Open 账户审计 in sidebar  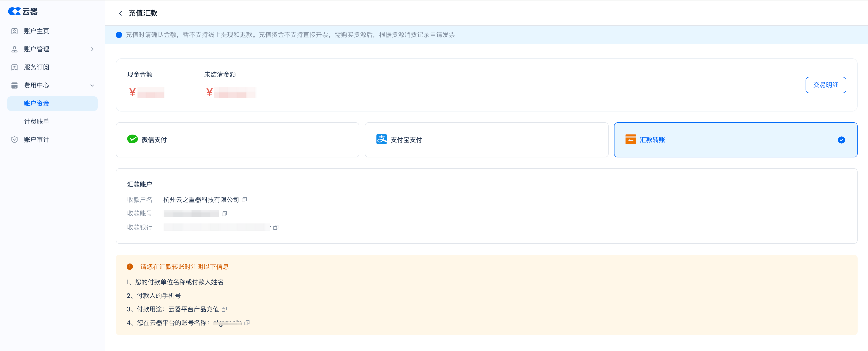pyautogui.click(x=36, y=140)
